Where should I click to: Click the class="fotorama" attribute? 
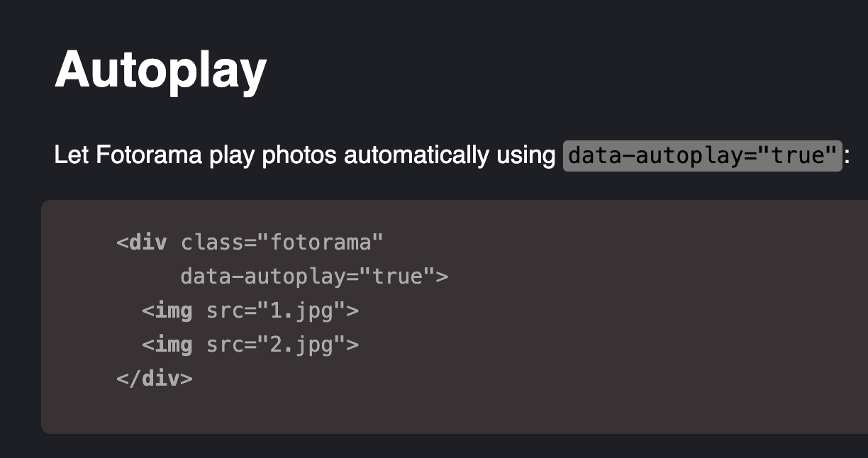[x=282, y=242]
